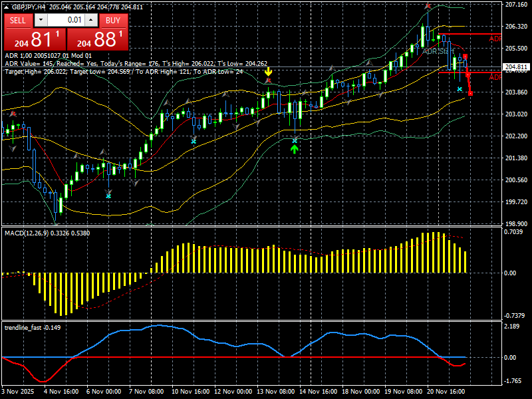Click the red BUY button
The image size is (532, 399).
click(x=113, y=21)
